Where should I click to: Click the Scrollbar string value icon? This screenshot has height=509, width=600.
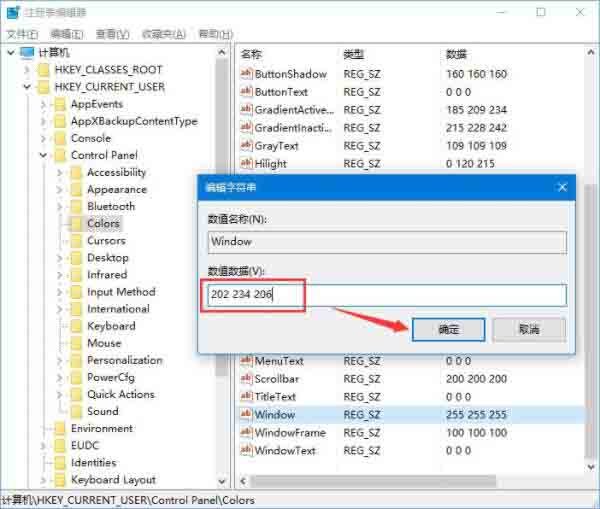coord(246,379)
